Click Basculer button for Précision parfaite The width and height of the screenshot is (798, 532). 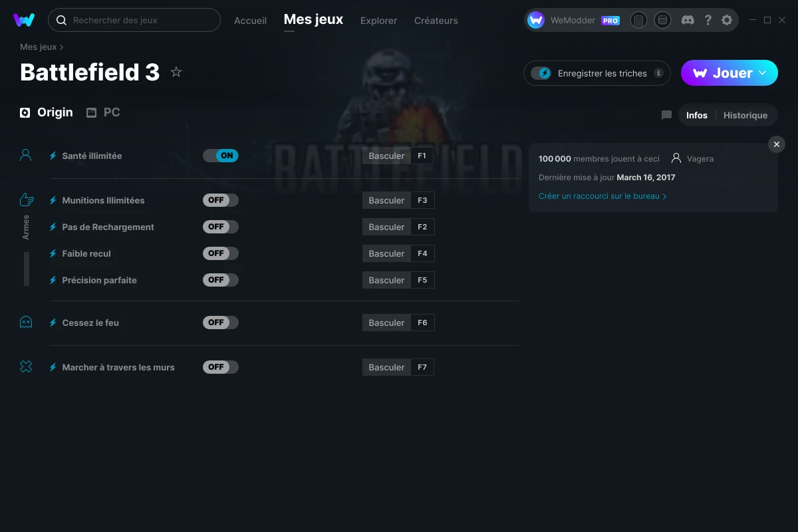coord(386,280)
